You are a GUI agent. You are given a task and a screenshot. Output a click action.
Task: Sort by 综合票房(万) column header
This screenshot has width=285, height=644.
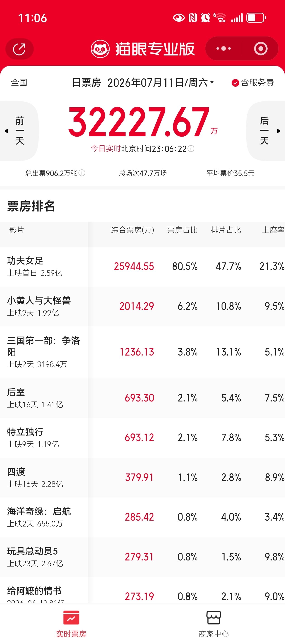click(133, 230)
